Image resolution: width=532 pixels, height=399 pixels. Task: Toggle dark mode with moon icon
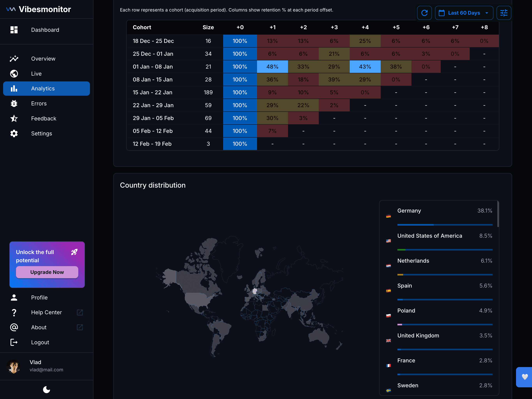pyautogui.click(x=46, y=389)
